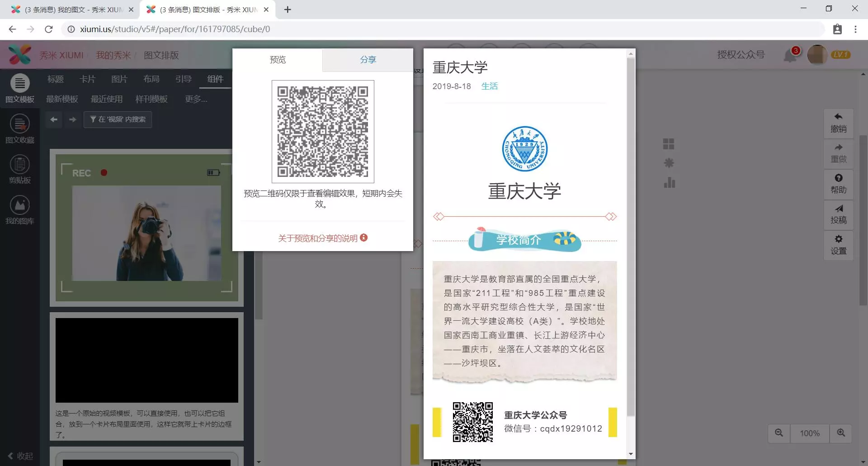Select the 引导 component tab

[x=184, y=79]
